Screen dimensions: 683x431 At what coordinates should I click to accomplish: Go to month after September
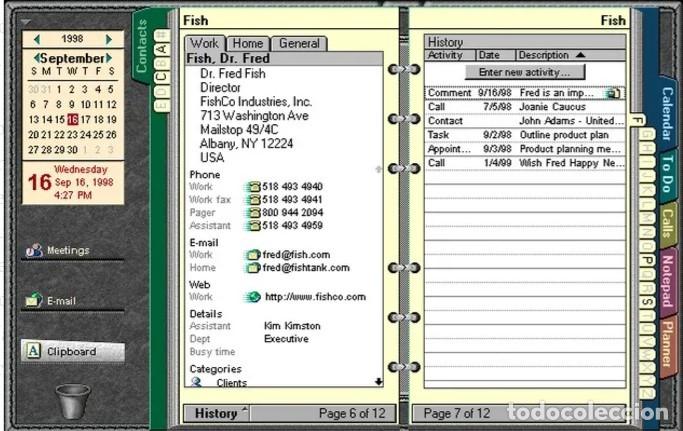(109, 58)
